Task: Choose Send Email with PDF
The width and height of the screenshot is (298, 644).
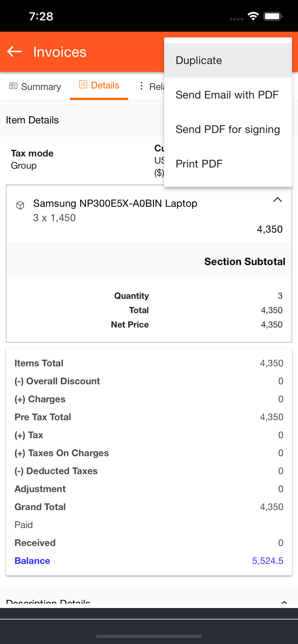Action: pos(227,95)
